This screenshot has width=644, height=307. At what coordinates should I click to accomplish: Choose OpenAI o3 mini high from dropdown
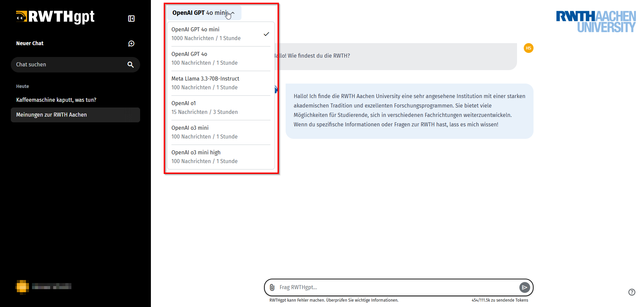pyautogui.click(x=204, y=156)
